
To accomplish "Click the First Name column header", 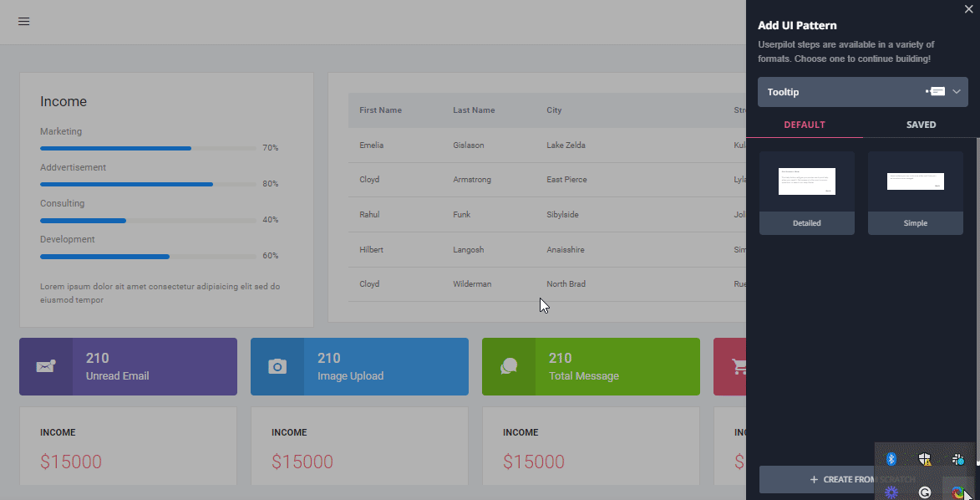I will [x=381, y=110].
